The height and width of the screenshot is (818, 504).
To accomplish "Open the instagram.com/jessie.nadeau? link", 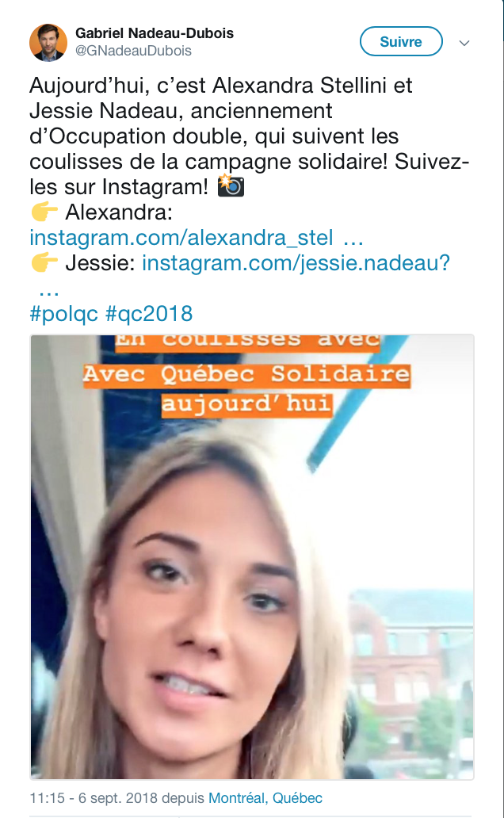I will click(296, 263).
